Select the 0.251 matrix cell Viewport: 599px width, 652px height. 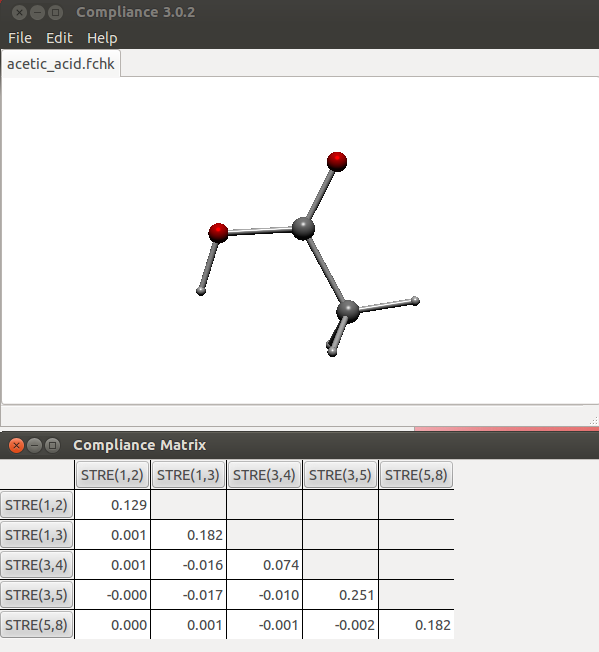[x=340, y=595]
